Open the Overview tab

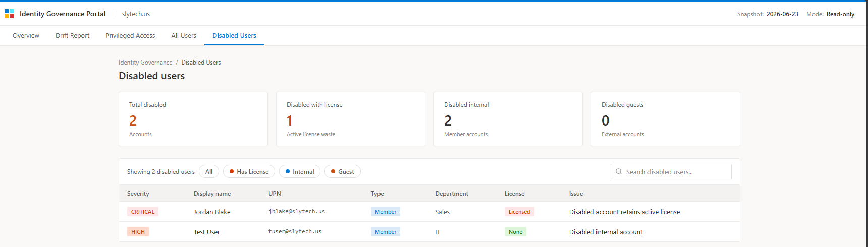click(26, 35)
